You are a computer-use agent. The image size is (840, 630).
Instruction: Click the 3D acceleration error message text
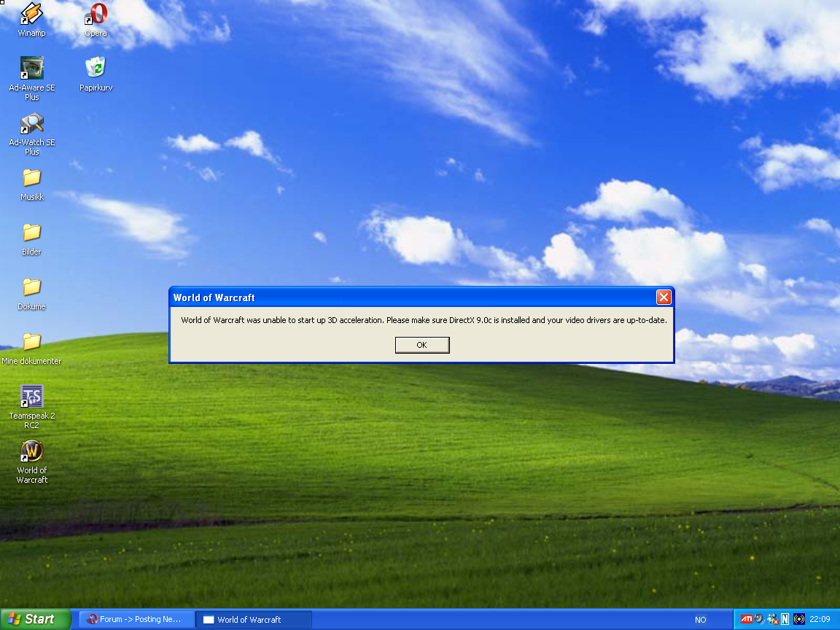(x=424, y=320)
